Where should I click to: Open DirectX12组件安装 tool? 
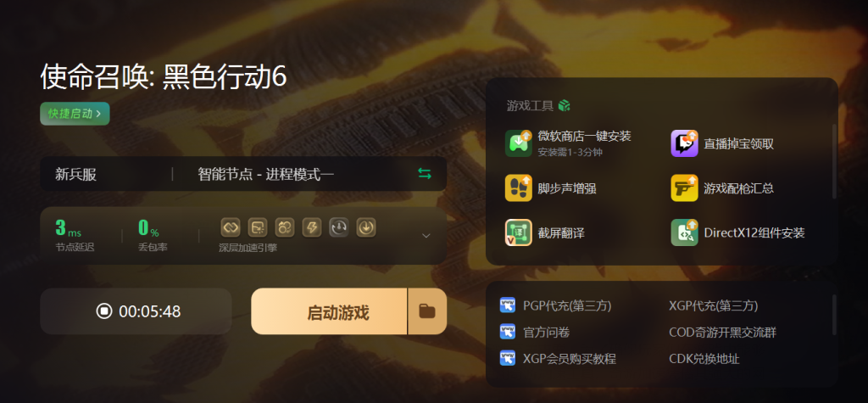tap(738, 232)
